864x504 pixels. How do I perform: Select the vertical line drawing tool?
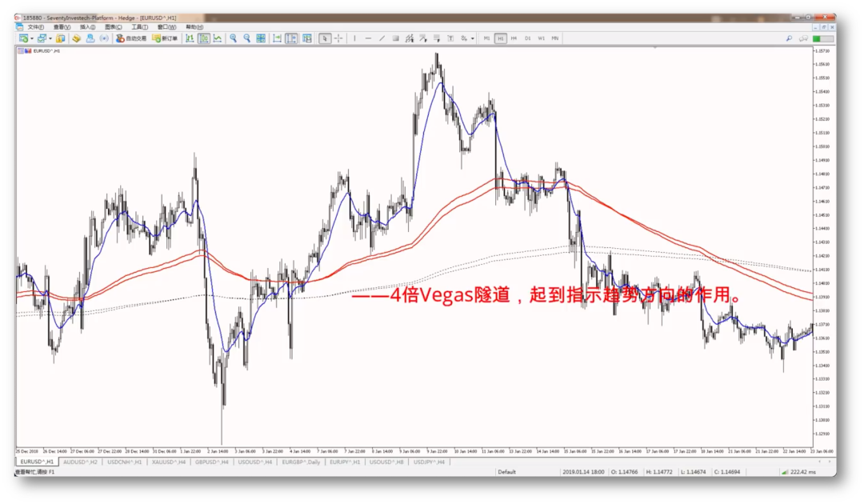tap(354, 38)
